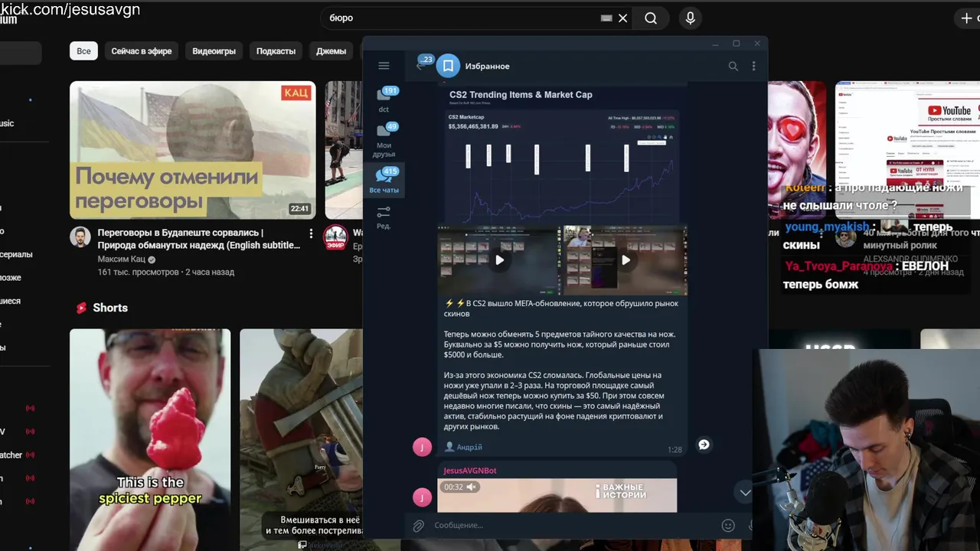Play the left video in message
Image resolution: width=980 pixels, height=551 pixels.
(499, 260)
